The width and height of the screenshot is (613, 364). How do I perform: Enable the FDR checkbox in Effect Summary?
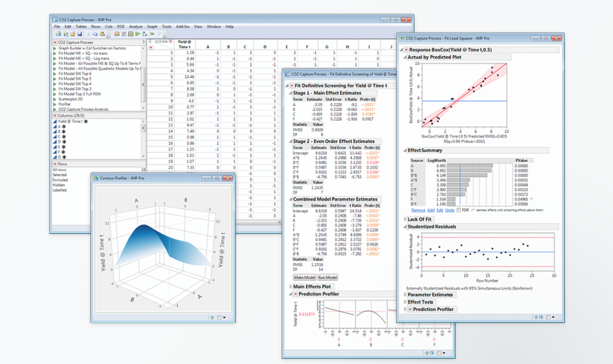click(459, 210)
